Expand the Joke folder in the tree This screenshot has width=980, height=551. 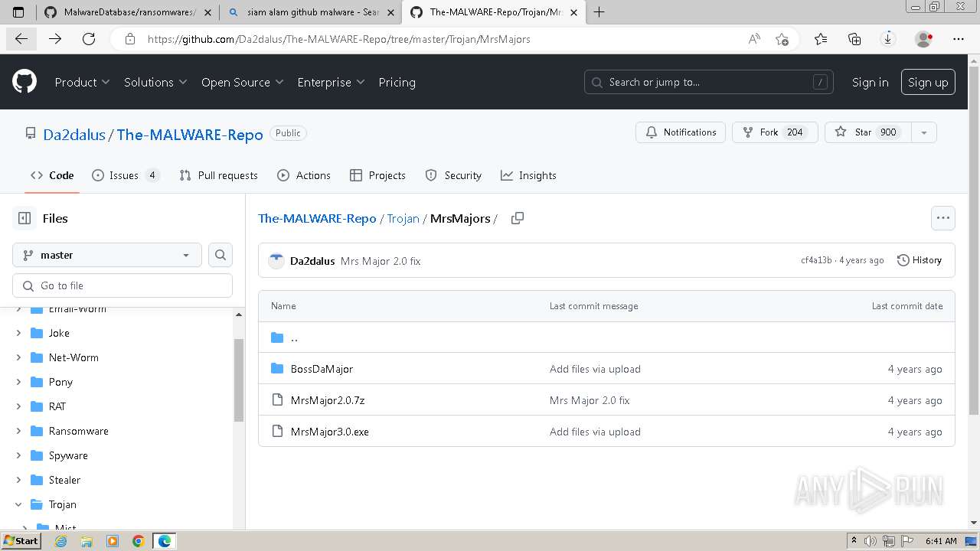[x=18, y=333]
